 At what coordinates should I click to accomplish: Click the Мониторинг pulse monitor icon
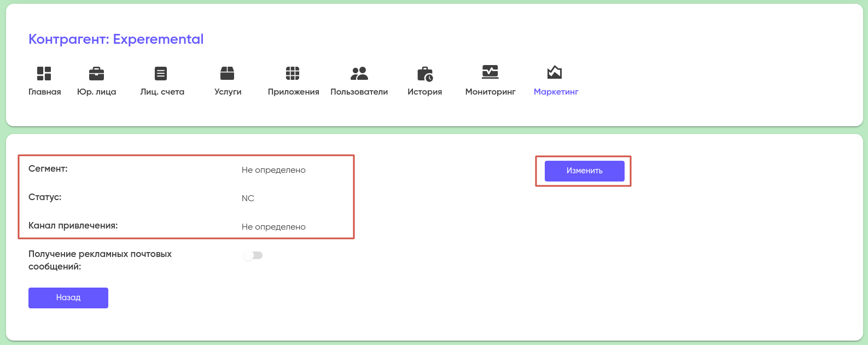coord(490,72)
